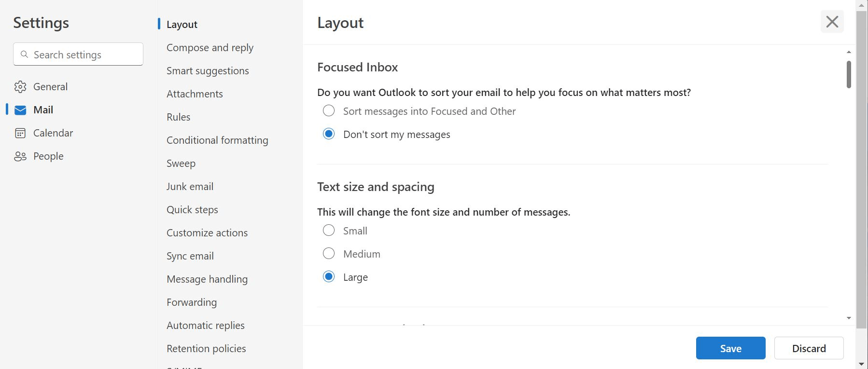Click the Layout pane scroll-up arrow

coord(849,52)
